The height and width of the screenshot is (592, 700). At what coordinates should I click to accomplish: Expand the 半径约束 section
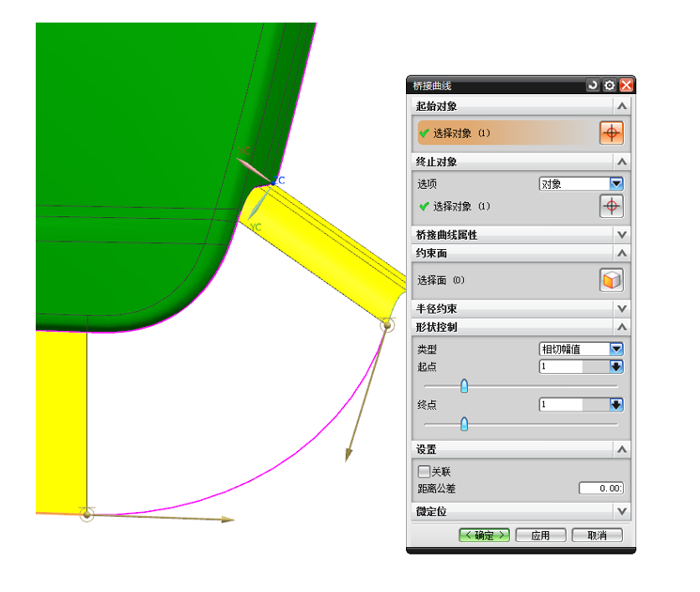[622, 308]
